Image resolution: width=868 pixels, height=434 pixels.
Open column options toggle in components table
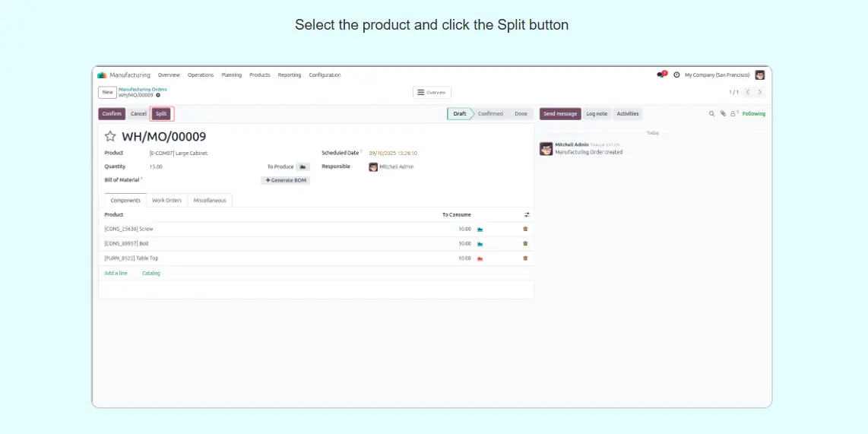tap(527, 215)
